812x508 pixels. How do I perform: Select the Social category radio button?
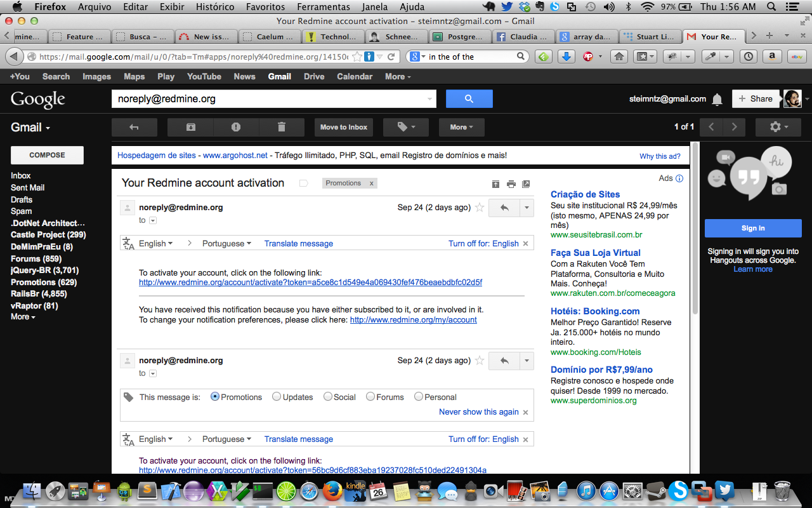328,397
